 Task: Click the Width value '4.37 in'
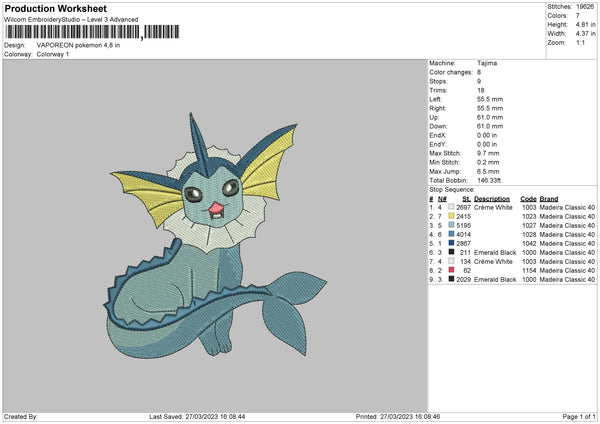(x=585, y=34)
